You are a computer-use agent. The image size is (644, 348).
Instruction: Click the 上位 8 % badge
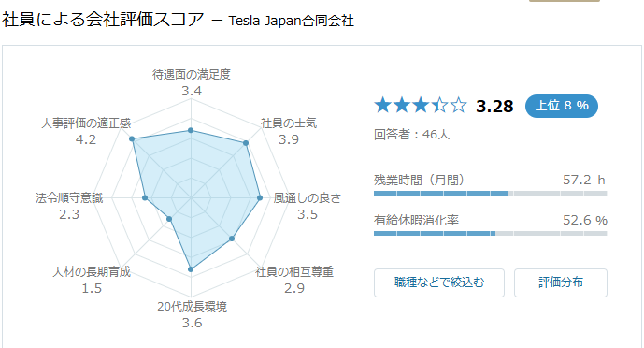point(562,106)
